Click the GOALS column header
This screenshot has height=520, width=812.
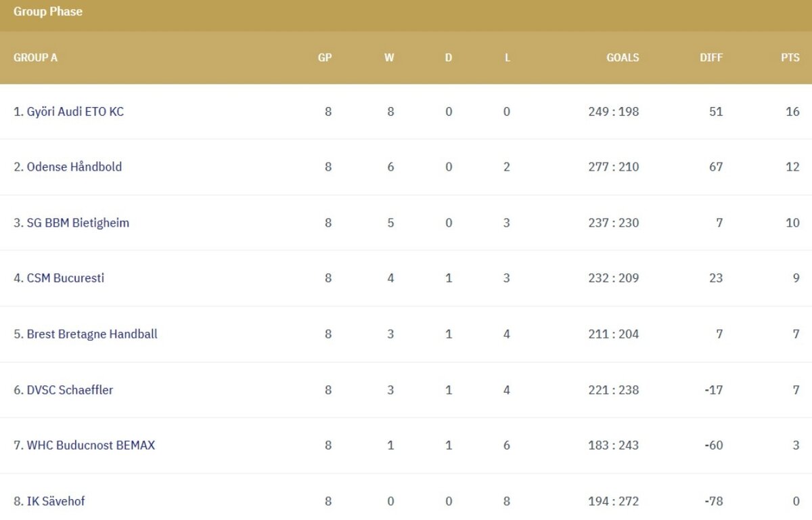click(x=623, y=58)
